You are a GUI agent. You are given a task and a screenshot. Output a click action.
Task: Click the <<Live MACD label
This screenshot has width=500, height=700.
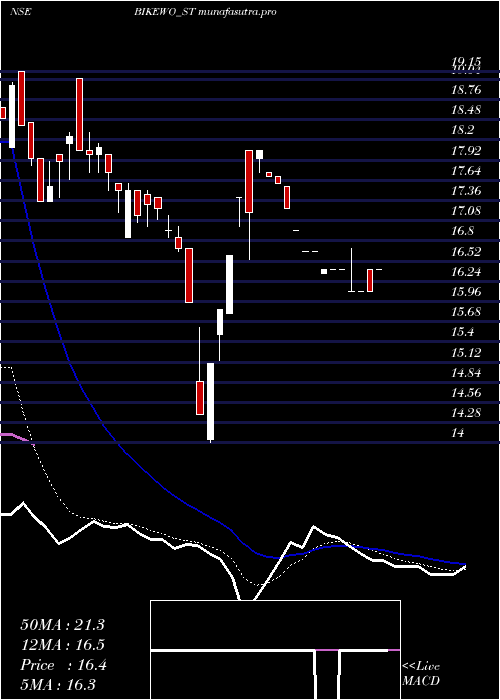pyautogui.click(x=421, y=673)
